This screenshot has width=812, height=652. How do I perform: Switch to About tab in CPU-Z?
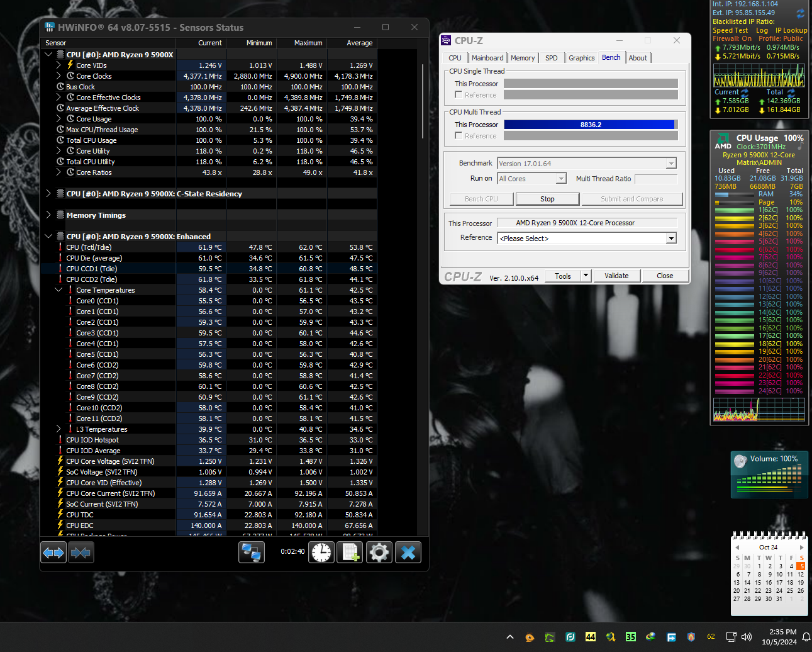pos(638,58)
